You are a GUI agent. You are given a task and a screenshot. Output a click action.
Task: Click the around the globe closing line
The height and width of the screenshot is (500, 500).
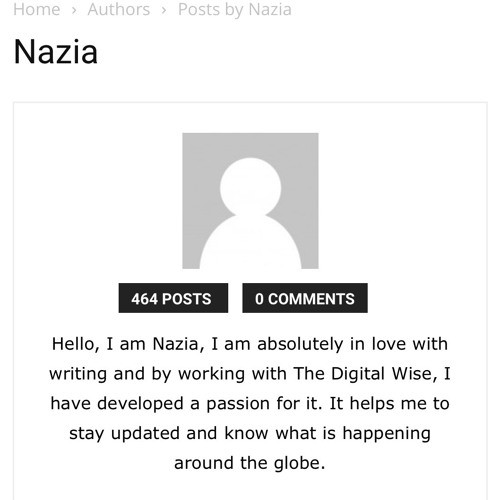[250, 463]
